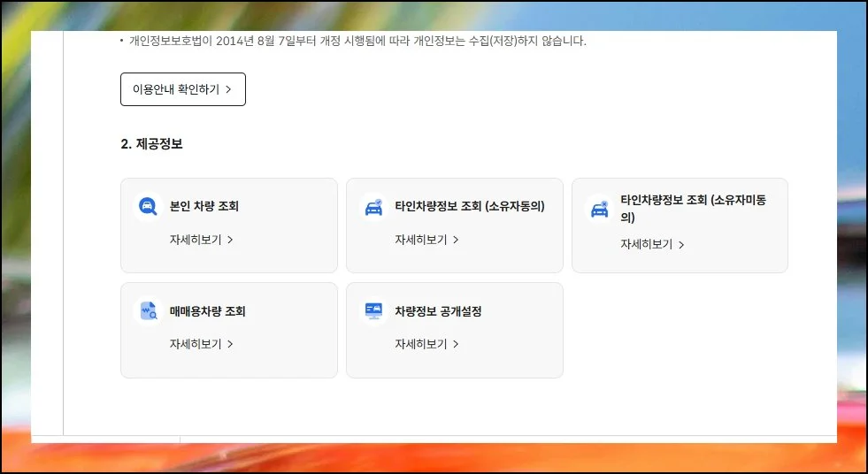
Task: Open the 차량정보 공개설정 title
Action: pyautogui.click(x=438, y=311)
